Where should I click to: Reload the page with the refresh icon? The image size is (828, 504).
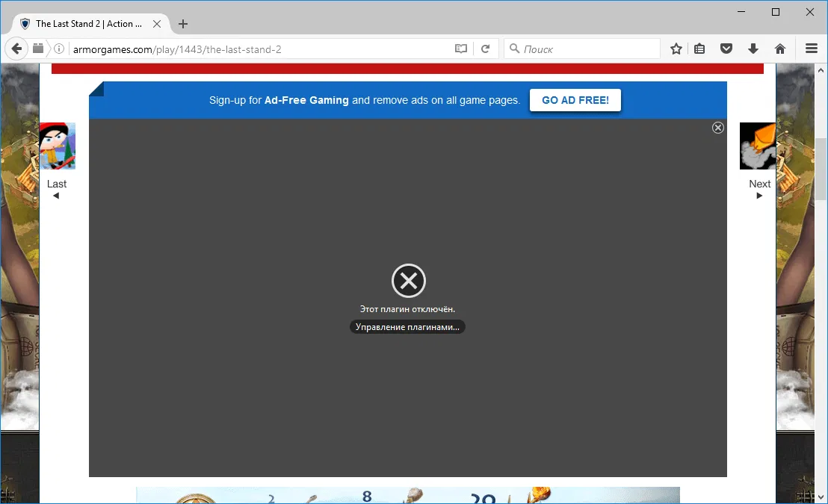pos(486,48)
